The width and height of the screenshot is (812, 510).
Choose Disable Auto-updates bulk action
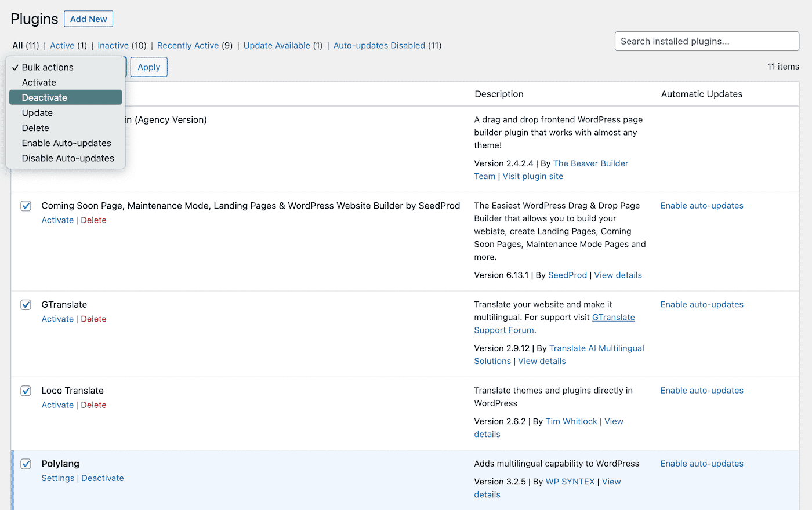pos(67,158)
